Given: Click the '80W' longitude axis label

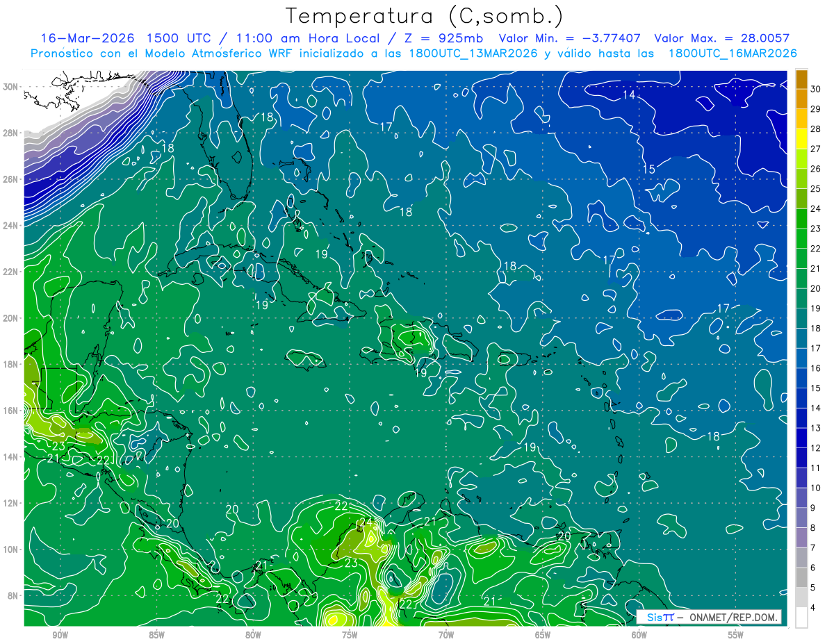Looking at the screenshot, I should click(253, 635).
